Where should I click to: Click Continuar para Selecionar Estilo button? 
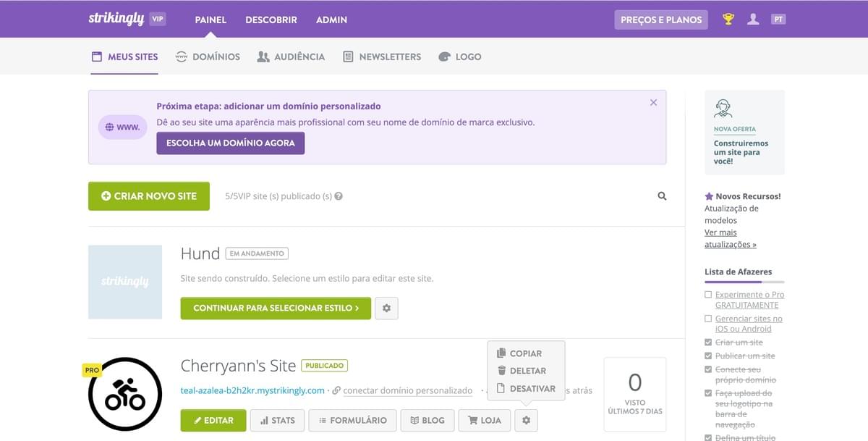point(276,308)
